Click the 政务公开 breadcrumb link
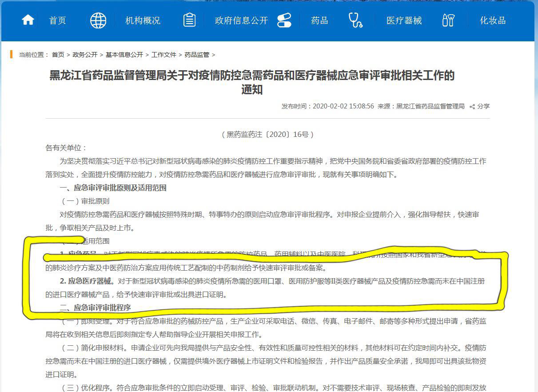 [x=85, y=55]
